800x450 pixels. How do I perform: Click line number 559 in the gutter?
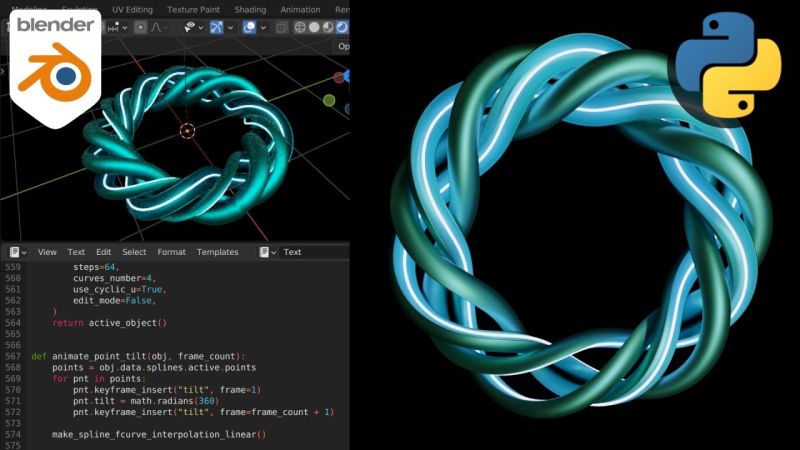(13, 267)
